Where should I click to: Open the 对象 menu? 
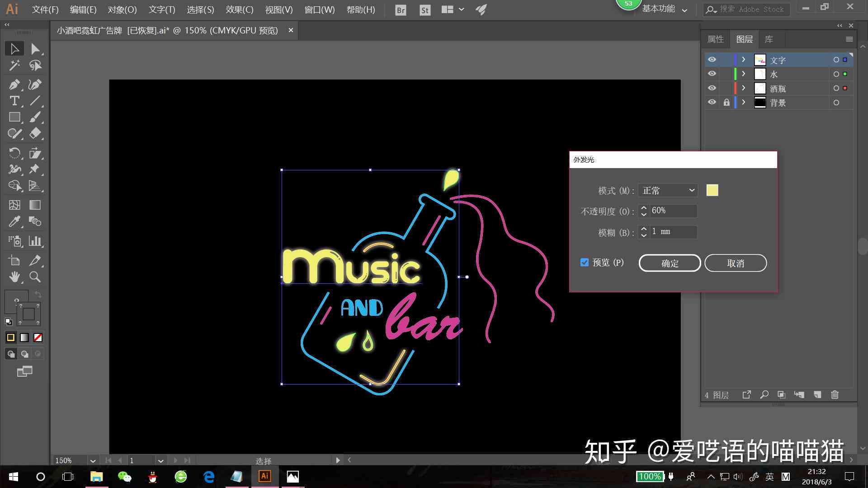click(x=122, y=9)
